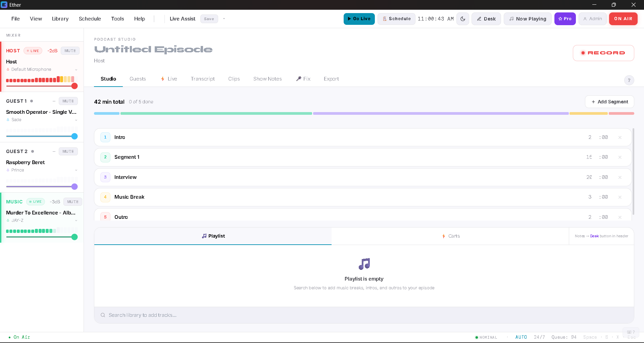Image resolution: width=644 pixels, height=343 pixels.
Task: Remove the Interview segment via its X
Action: [x=620, y=177]
